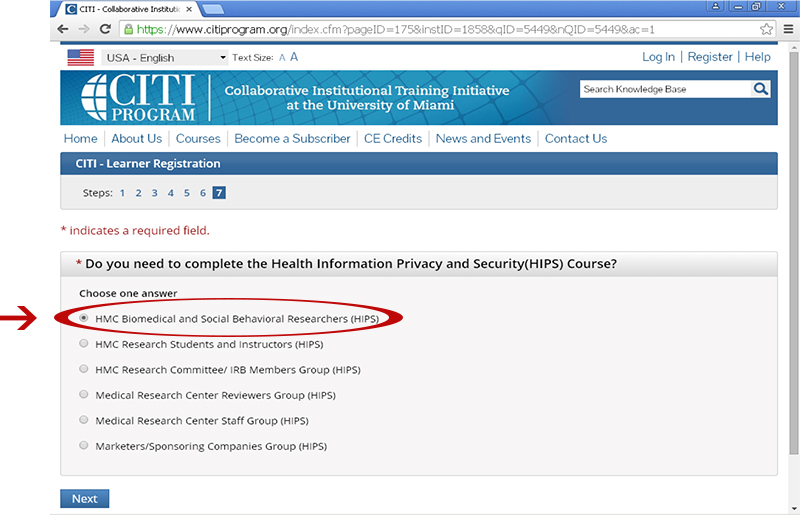Click the browser address bar URL
The height and width of the screenshot is (515, 800).
click(395, 29)
